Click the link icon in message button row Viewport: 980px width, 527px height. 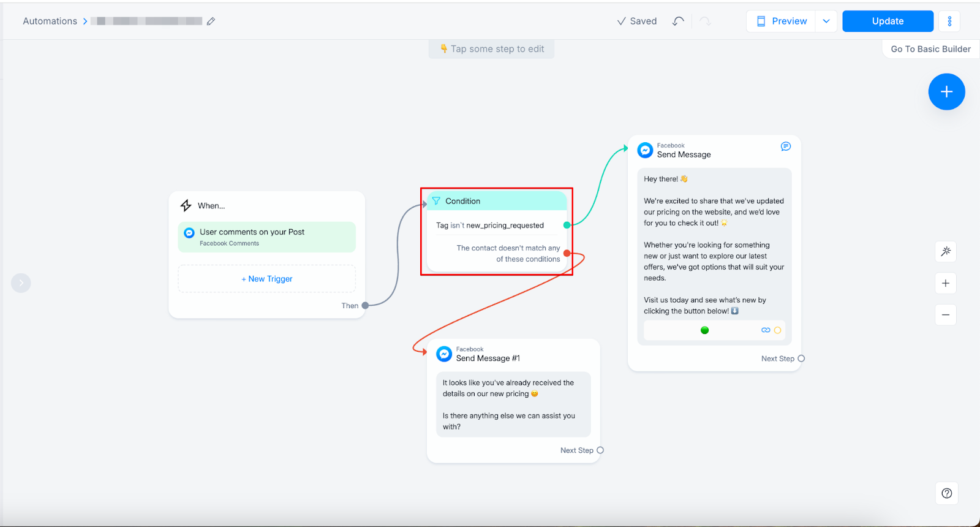[766, 330]
